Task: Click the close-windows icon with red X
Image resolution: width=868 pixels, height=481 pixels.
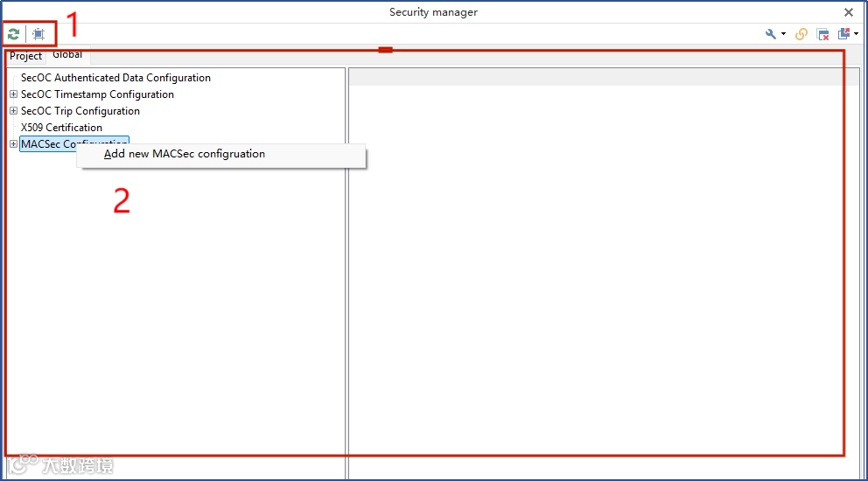Action: (823, 34)
